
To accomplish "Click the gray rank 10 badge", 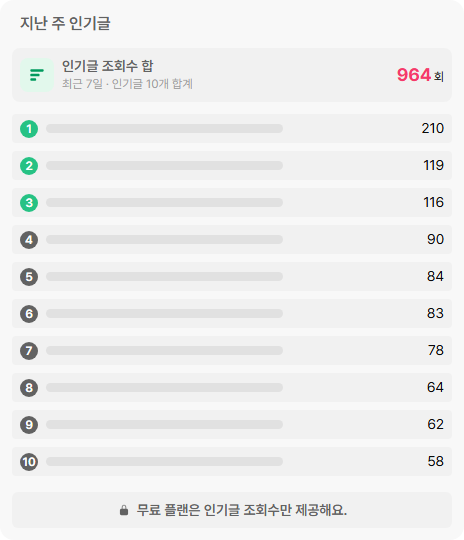I will click(x=29, y=462).
